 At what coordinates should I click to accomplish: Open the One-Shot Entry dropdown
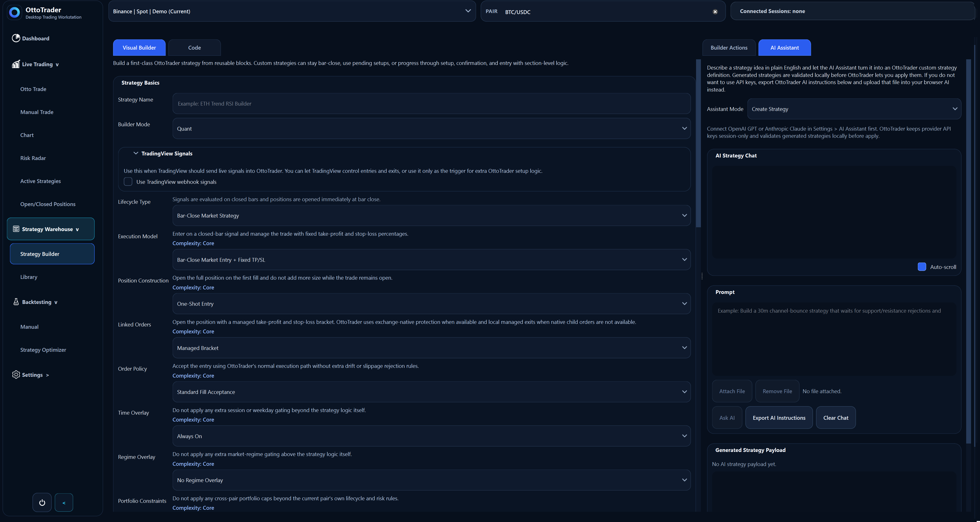click(x=431, y=304)
